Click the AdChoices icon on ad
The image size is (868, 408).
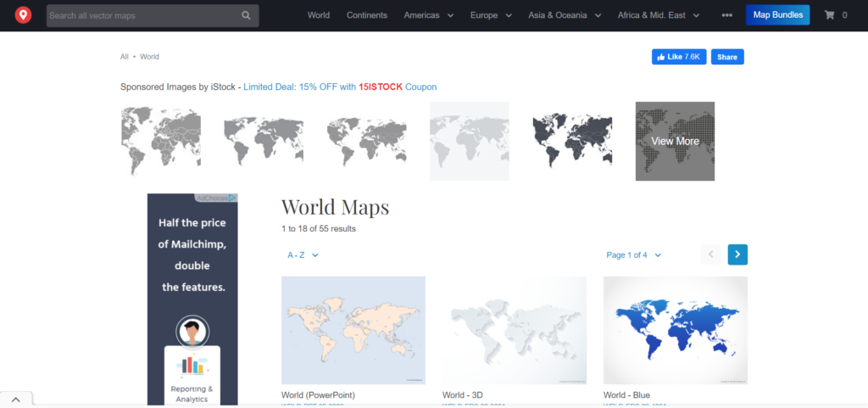pyautogui.click(x=232, y=198)
